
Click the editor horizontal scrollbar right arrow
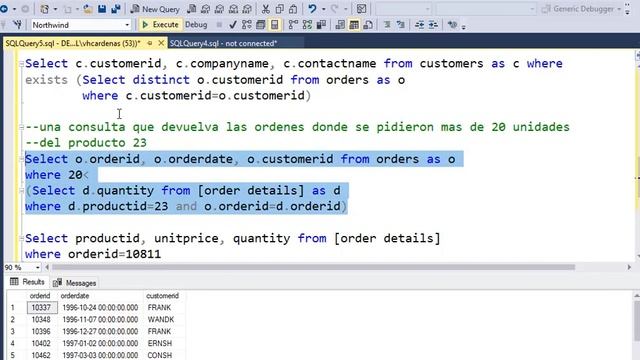pos(629,267)
